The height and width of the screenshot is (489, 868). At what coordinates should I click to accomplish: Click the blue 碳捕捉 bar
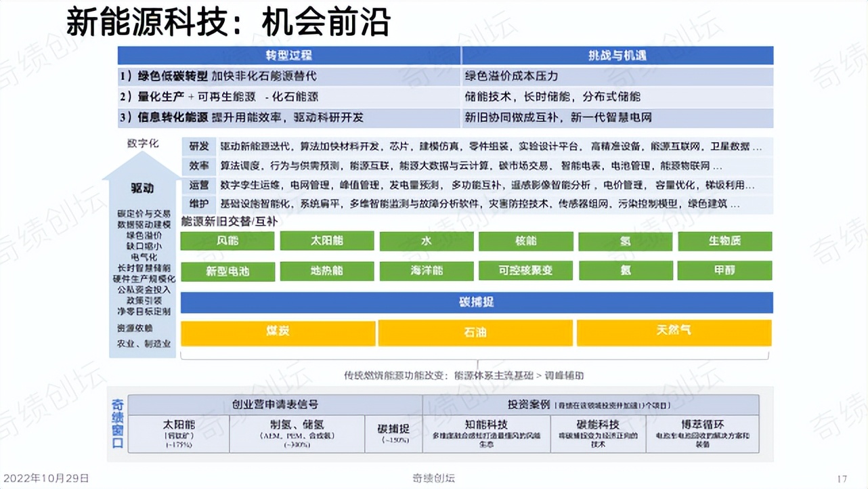[x=476, y=302]
